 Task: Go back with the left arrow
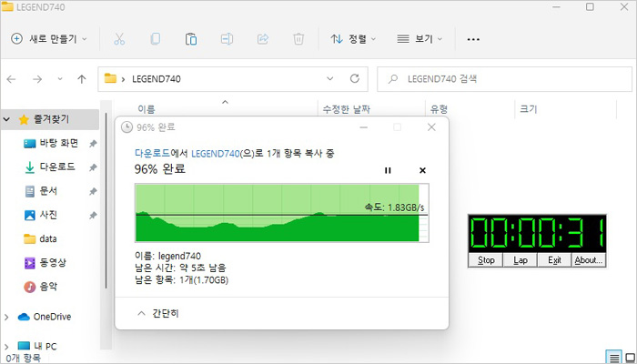click(x=11, y=79)
